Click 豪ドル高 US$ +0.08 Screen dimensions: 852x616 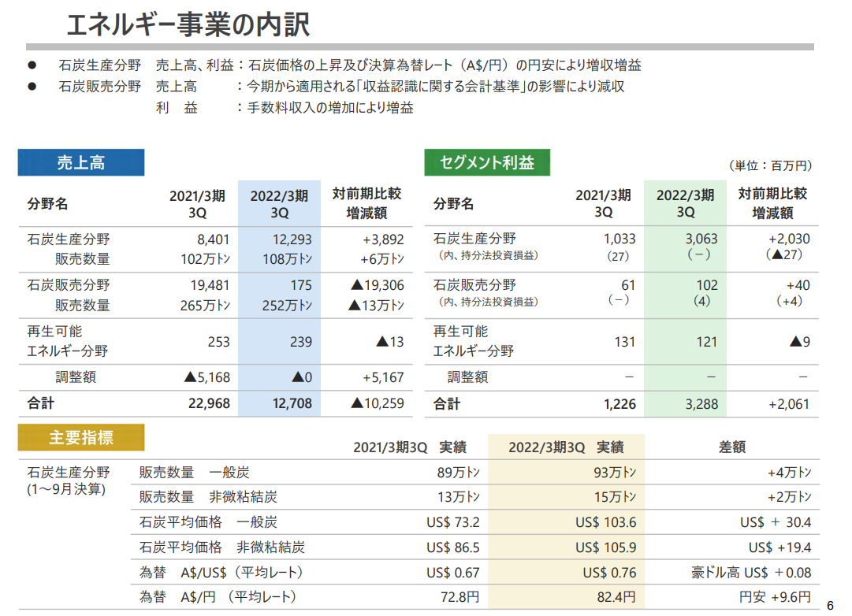coord(751,573)
